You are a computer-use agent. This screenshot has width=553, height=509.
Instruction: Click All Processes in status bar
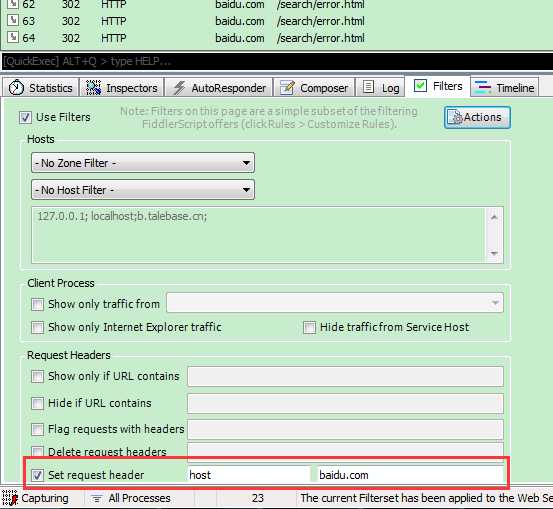[139, 498]
